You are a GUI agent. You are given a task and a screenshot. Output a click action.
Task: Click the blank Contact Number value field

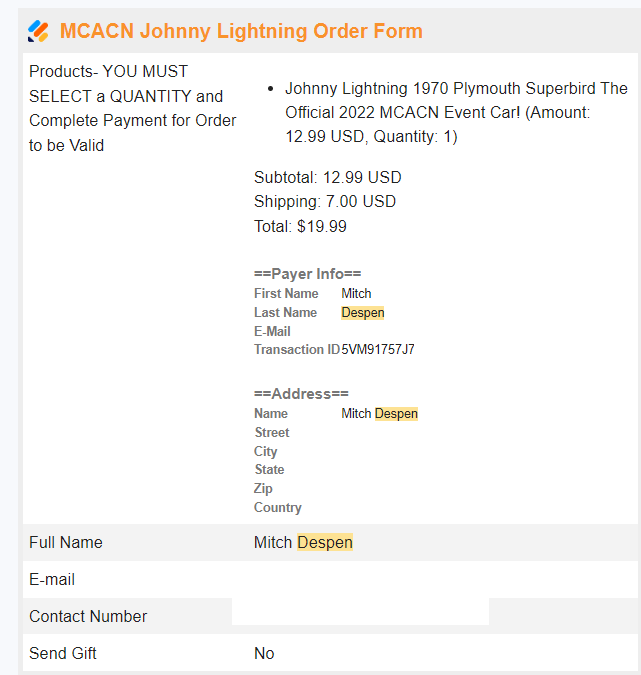[360, 613]
